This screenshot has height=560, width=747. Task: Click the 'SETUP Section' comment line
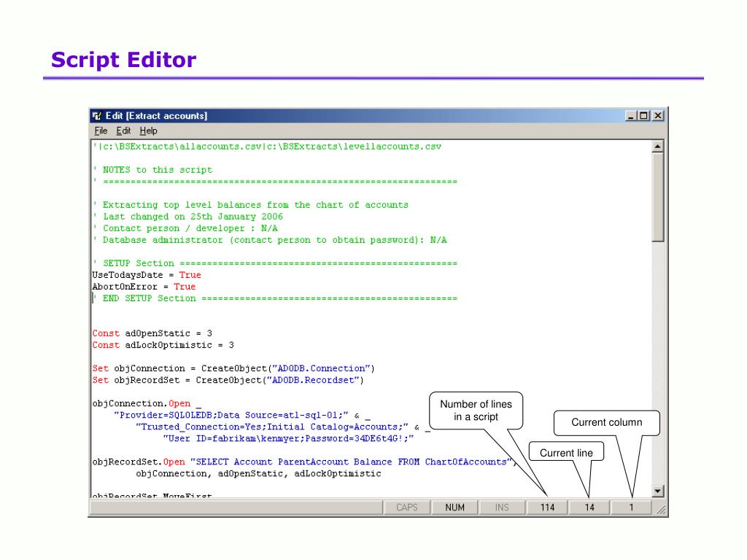point(275,263)
